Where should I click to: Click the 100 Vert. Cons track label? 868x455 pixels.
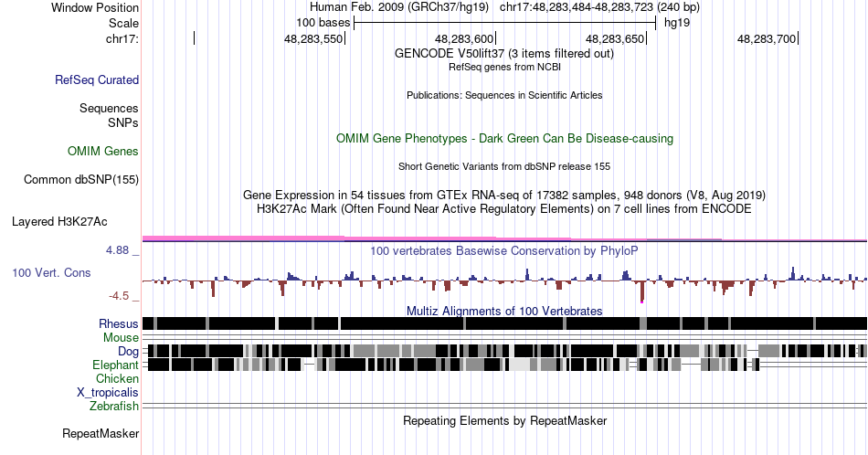[x=51, y=273]
